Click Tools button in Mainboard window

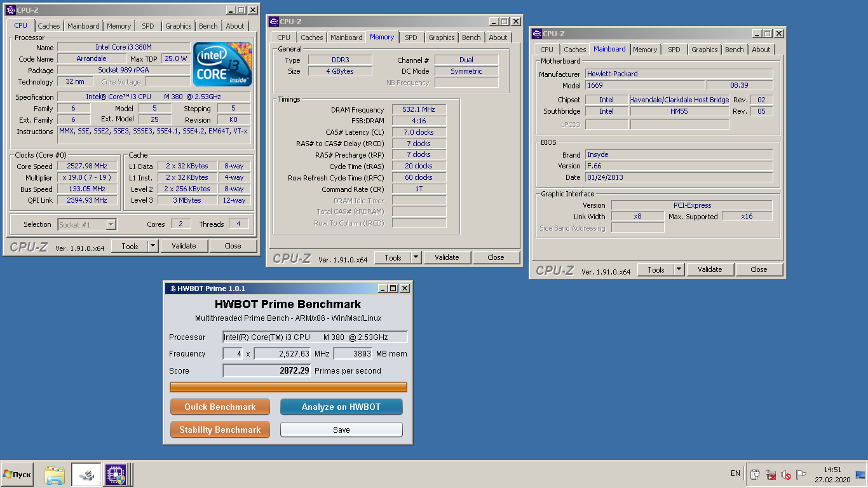tap(656, 269)
